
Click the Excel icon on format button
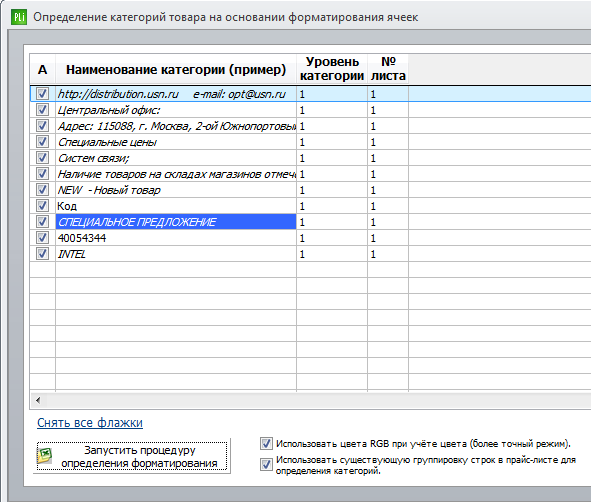[44, 456]
